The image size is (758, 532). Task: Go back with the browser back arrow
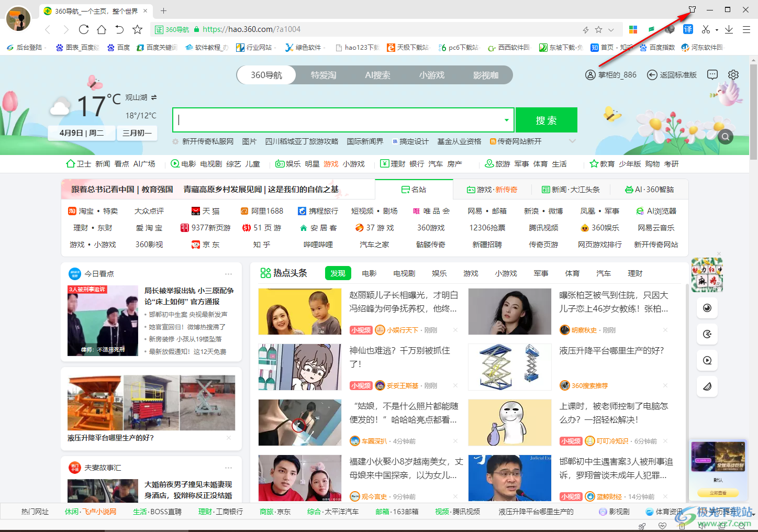(48, 30)
